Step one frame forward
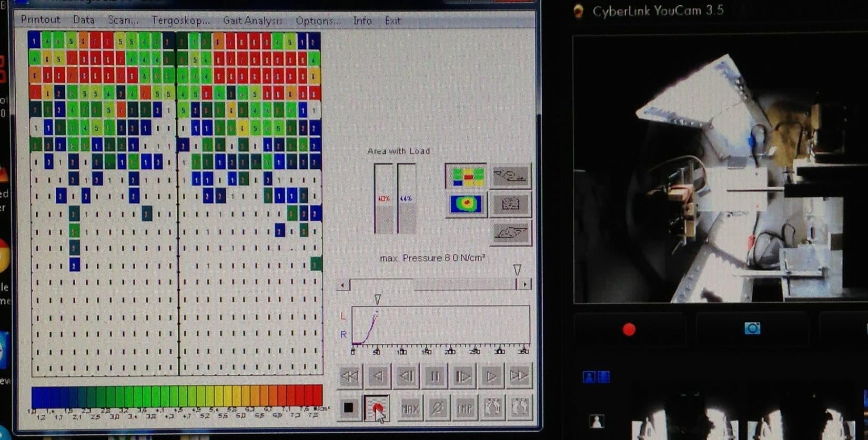 tap(463, 376)
